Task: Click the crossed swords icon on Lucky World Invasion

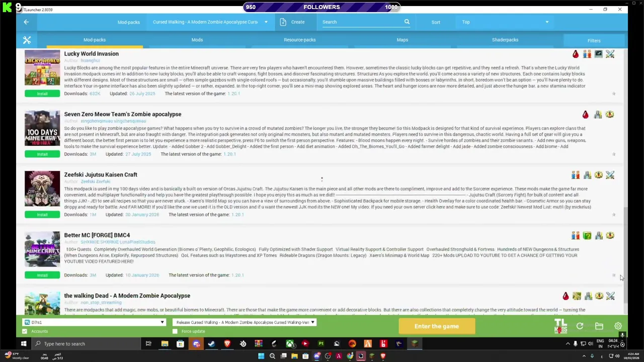Action: [610, 54]
